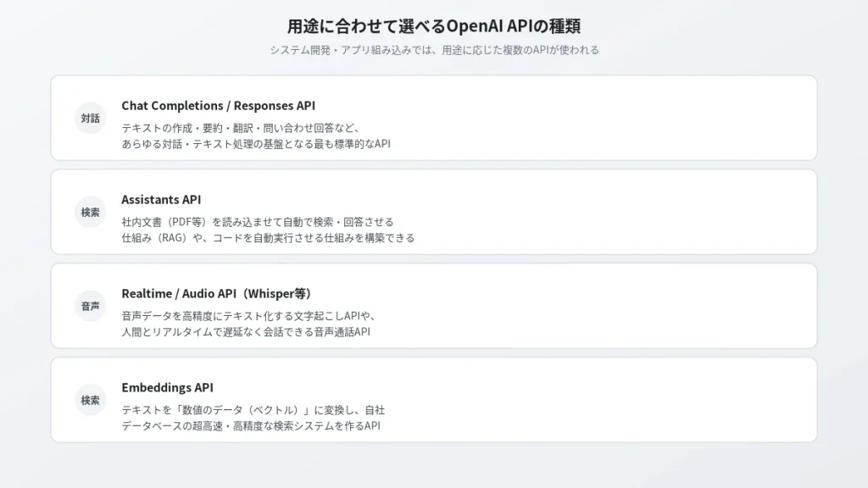The image size is (868, 488).
Task: Click the 対話 badge icon
Action: point(90,118)
